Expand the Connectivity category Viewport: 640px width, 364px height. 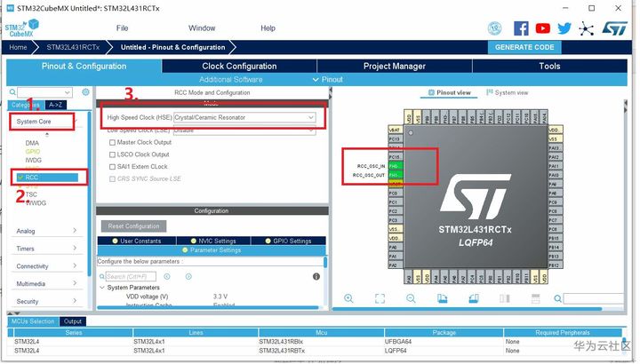coord(46,265)
